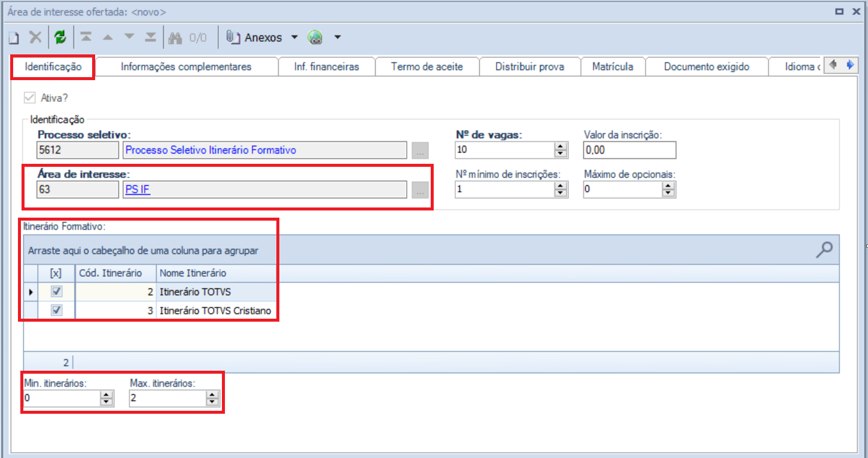The height and width of the screenshot is (458, 868).
Task: Click the green Refresh icon
Action: [60, 37]
